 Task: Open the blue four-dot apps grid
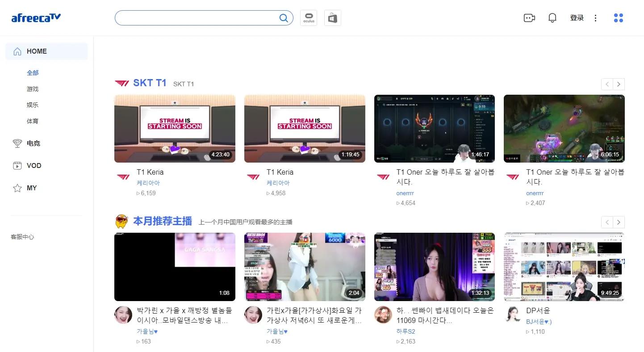[x=619, y=18]
